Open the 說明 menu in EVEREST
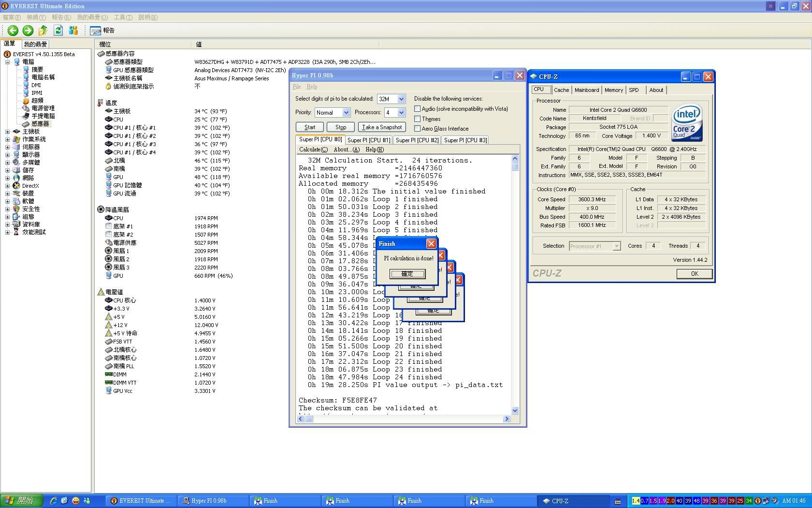812x508 pixels. (147, 17)
